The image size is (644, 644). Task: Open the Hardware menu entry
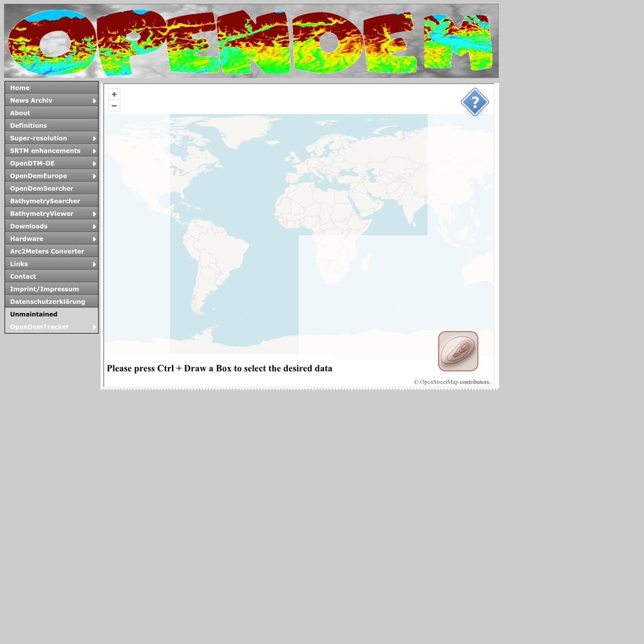click(x=52, y=239)
